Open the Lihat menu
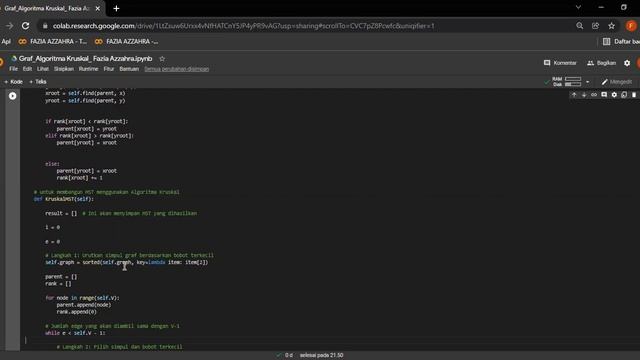 click(43, 69)
